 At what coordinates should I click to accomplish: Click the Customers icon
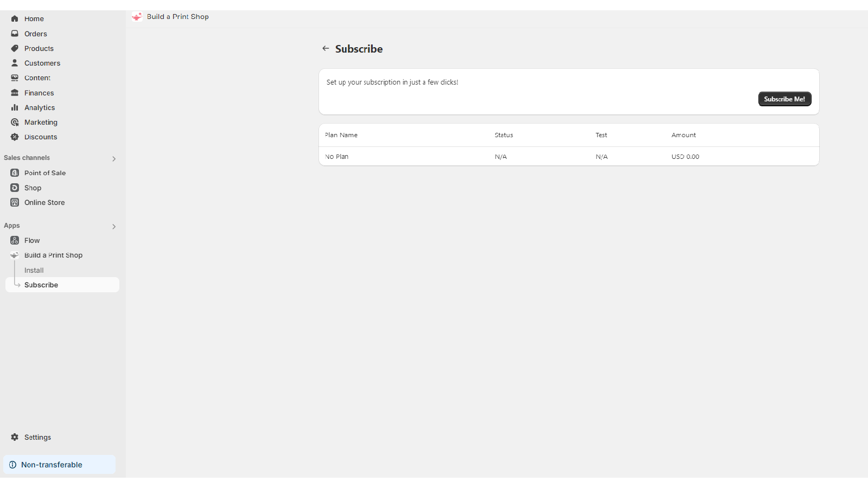click(14, 63)
